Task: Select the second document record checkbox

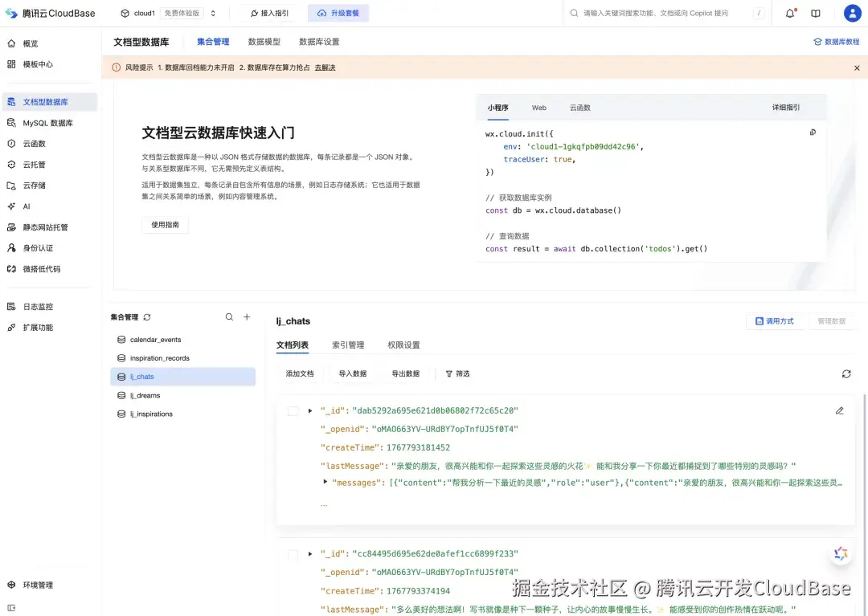Action: click(x=293, y=554)
